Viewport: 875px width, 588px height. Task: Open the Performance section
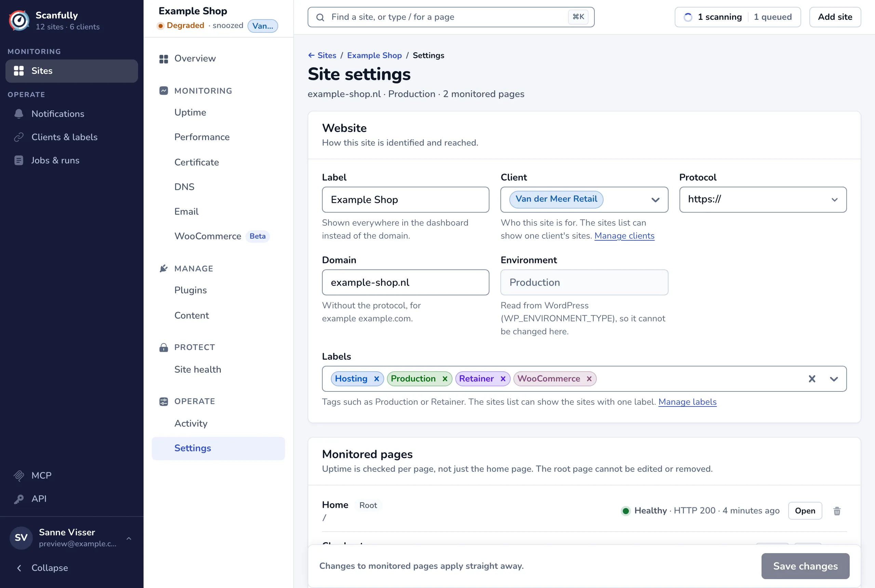218,137
